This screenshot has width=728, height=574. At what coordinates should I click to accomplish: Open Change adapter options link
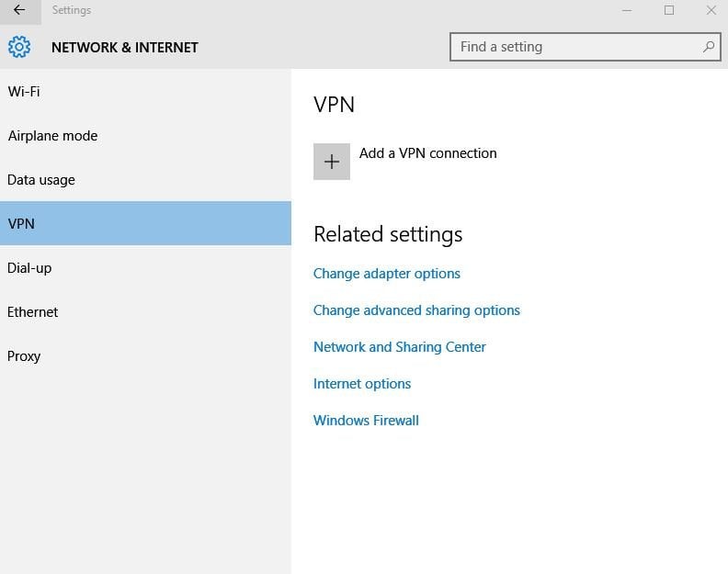click(x=386, y=274)
